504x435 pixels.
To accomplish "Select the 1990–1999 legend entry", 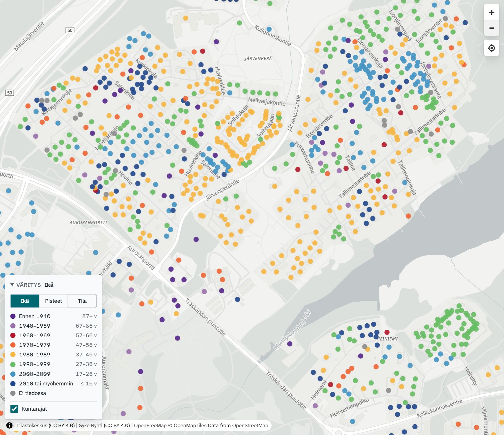I will [54, 364].
